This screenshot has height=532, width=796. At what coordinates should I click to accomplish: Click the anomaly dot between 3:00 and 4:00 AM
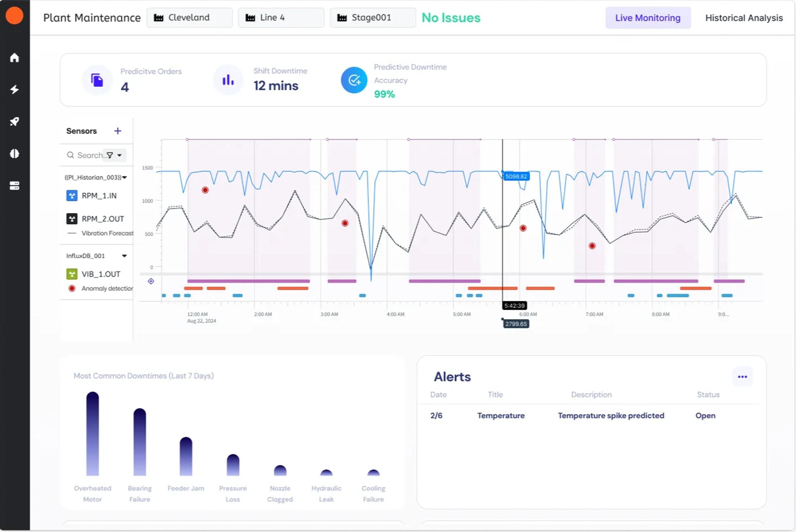tap(345, 223)
